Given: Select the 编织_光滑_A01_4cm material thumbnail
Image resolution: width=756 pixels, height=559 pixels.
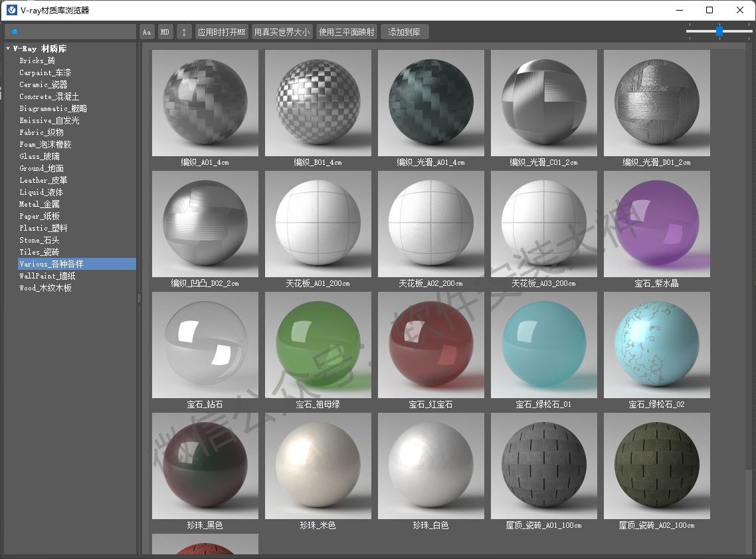Looking at the screenshot, I should pyautogui.click(x=430, y=103).
